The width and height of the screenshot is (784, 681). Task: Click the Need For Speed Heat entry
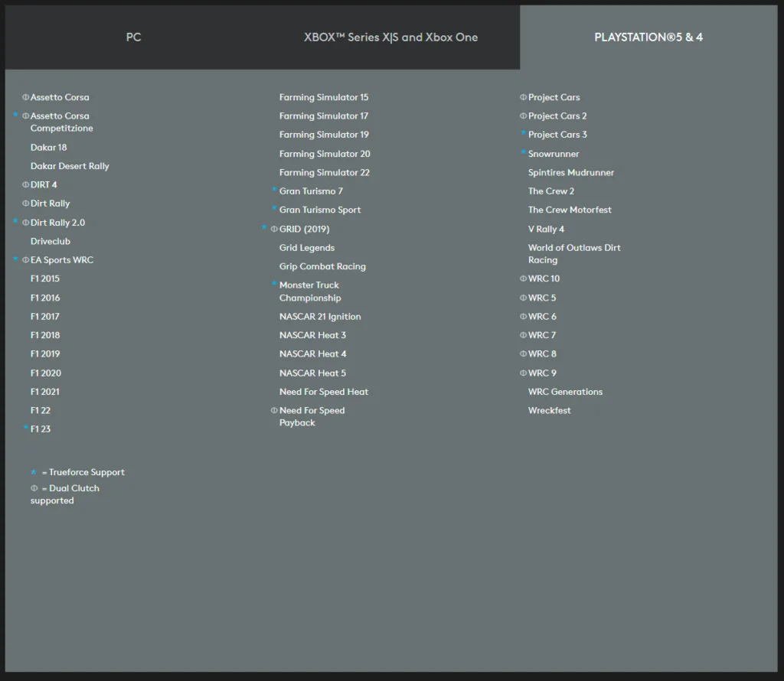(x=324, y=392)
